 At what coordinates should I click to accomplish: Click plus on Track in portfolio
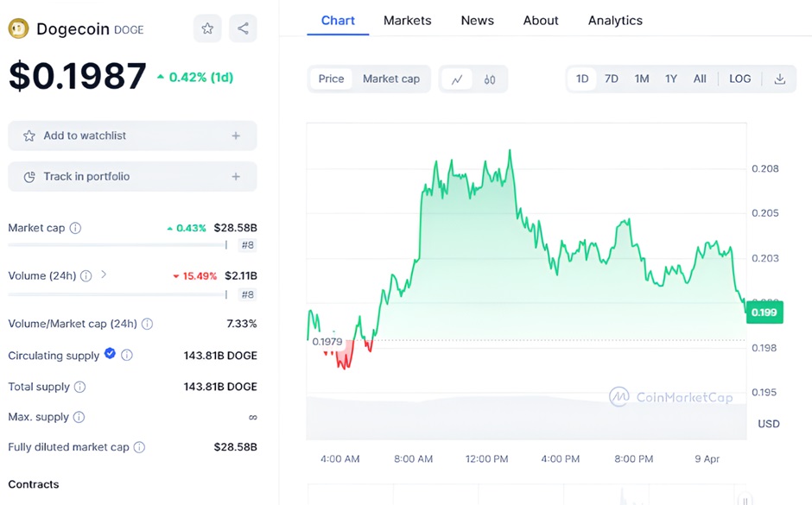point(236,176)
